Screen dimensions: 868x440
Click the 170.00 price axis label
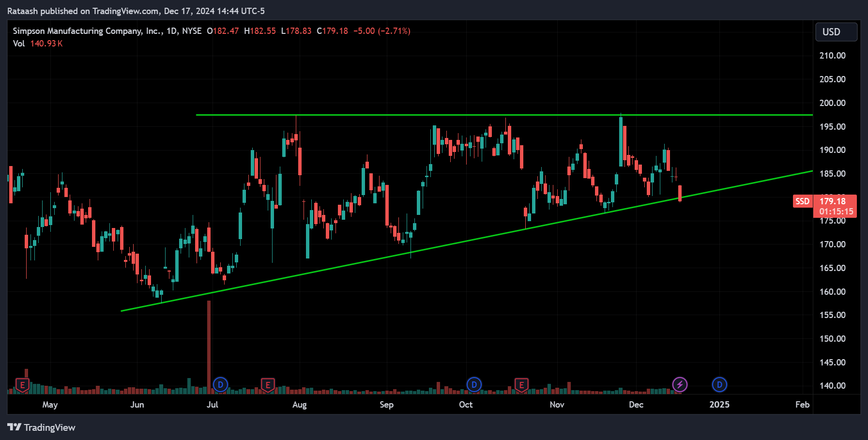(832, 244)
